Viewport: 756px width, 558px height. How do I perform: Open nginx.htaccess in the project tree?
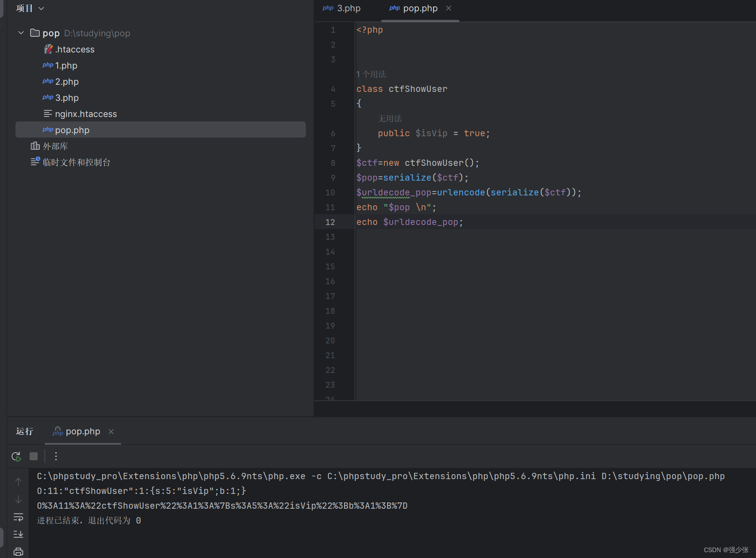86,114
